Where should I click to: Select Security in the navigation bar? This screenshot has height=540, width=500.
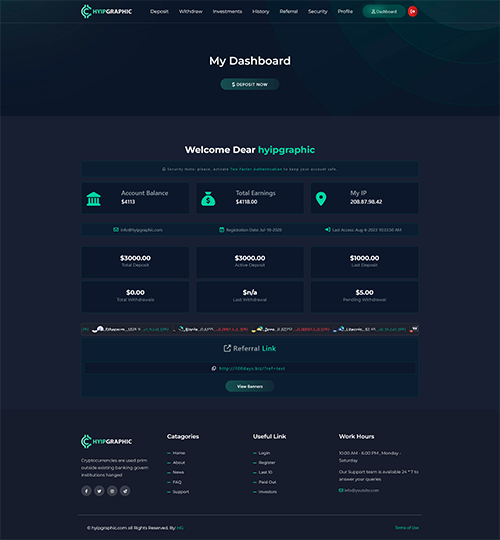[317, 11]
